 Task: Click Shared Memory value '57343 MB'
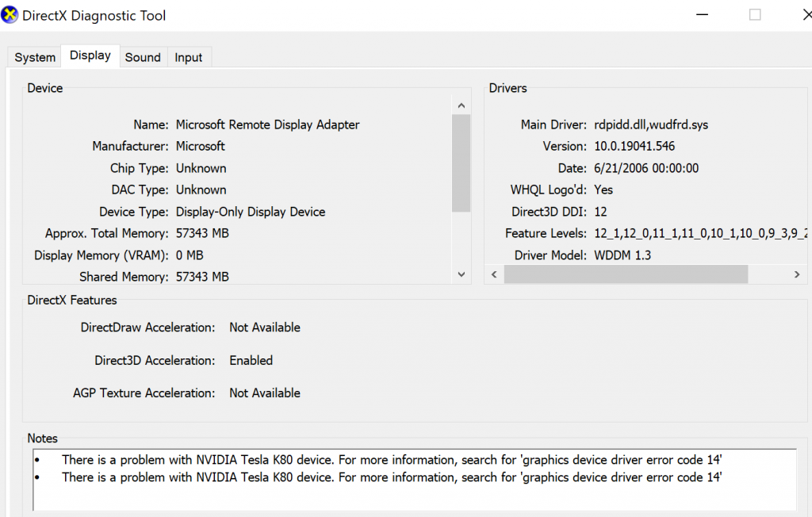click(202, 278)
